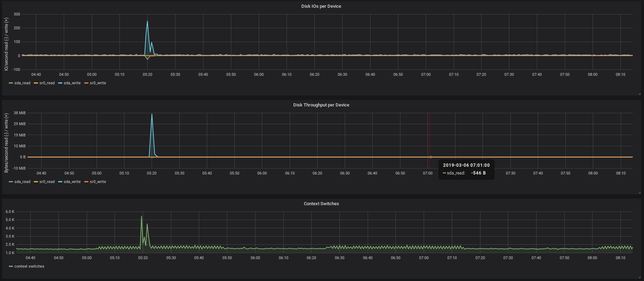Open the Disk Throughput per Device title menu
644x281 pixels.
coord(321,105)
